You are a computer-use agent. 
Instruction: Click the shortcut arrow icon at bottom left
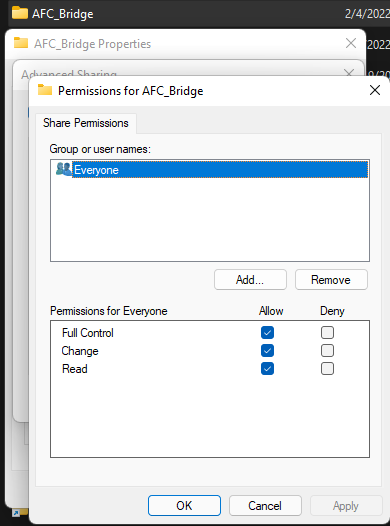(x=16, y=513)
